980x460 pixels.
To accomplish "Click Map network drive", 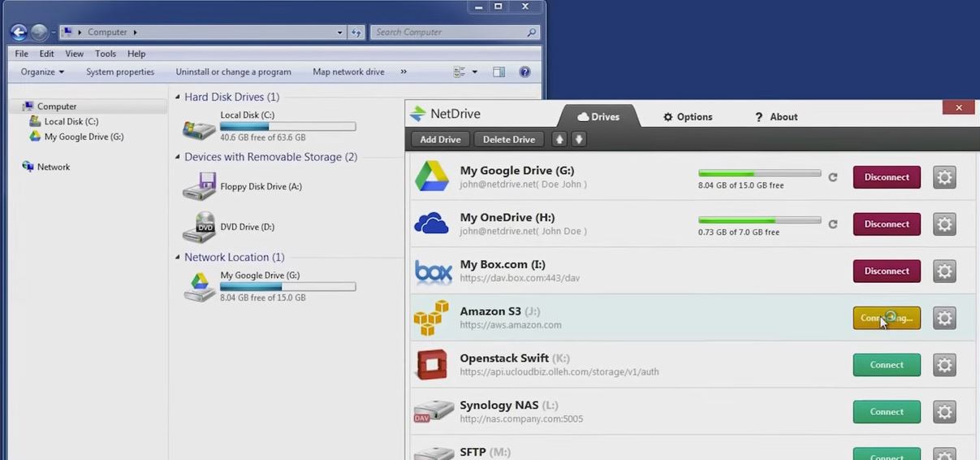I will (x=348, y=72).
